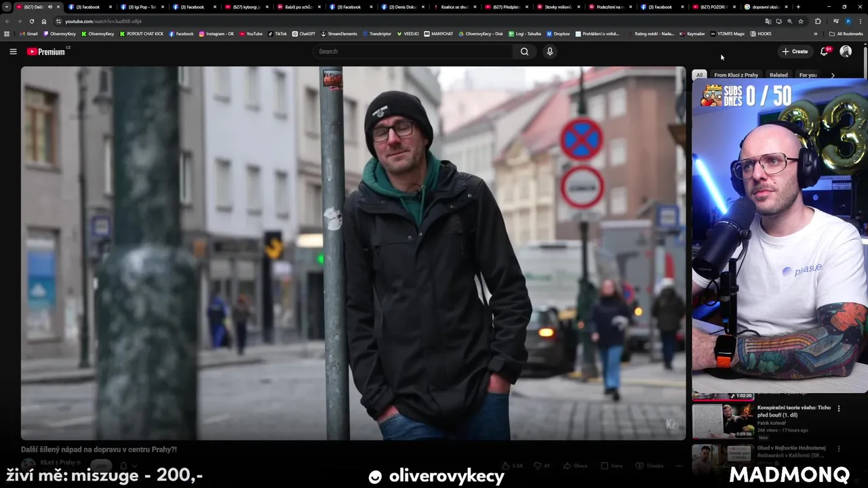Bookmark this page with star icon
The image size is (868, 488).
point(801,21)
